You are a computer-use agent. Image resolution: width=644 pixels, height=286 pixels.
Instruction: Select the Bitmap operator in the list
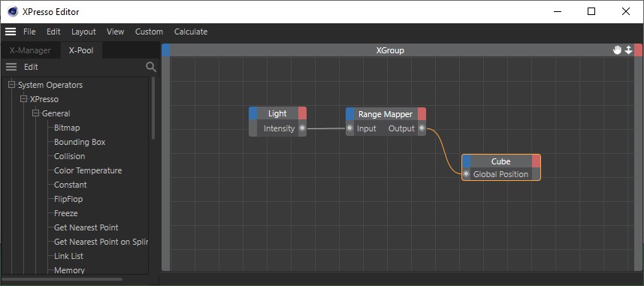(67, 128)
